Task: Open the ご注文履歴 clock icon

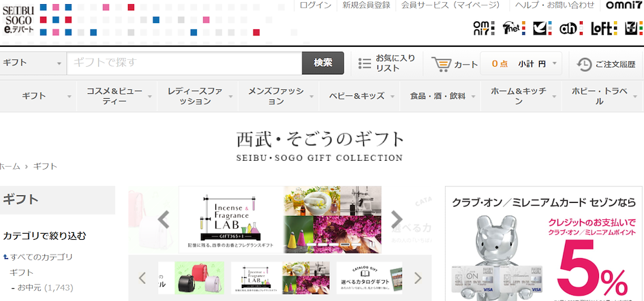Action: pyautogui.click(x=584, y=64)
